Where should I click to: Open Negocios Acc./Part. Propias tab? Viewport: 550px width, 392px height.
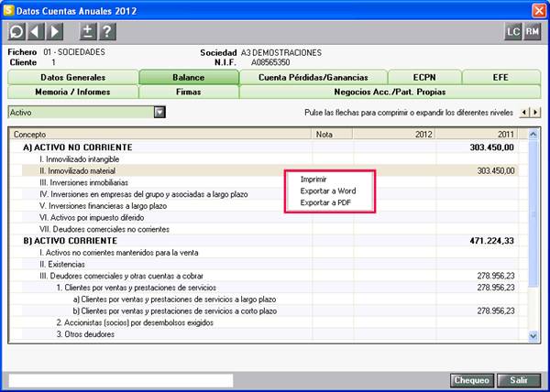pyautogui.click(x=390, y=93)
